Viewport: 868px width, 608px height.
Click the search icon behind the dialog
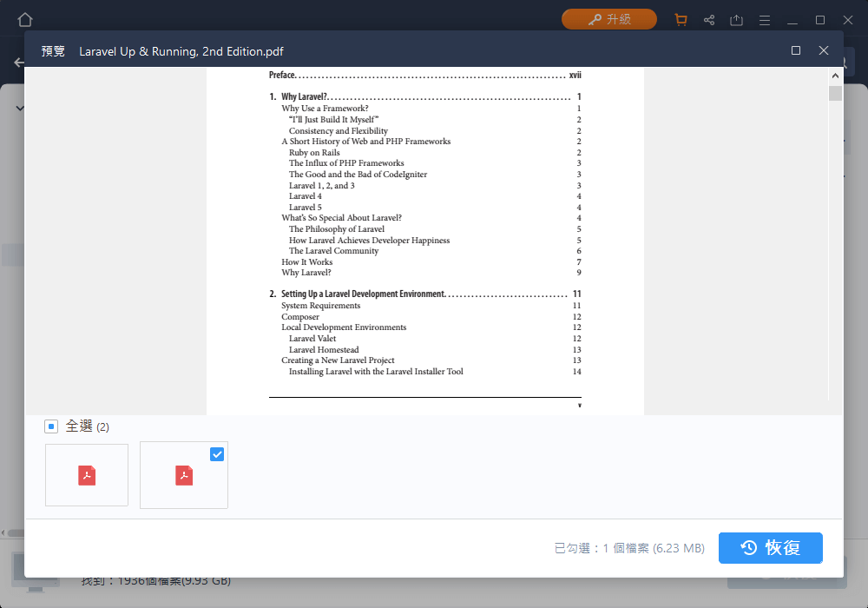(840, 63)
